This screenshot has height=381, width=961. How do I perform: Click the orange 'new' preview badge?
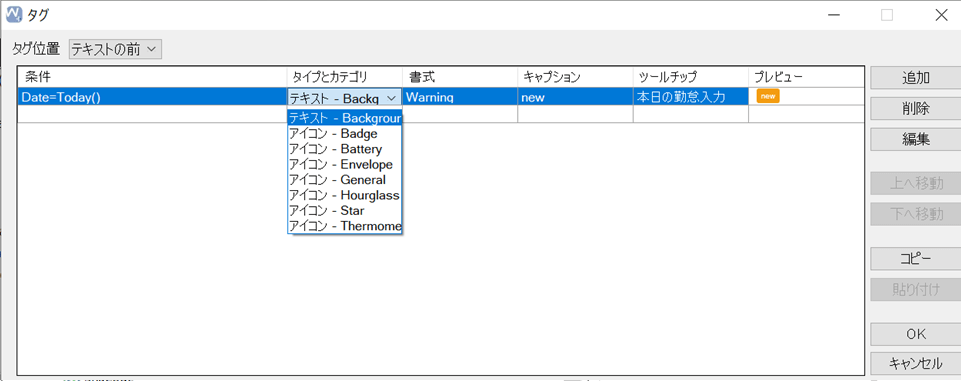click(768, 96)
